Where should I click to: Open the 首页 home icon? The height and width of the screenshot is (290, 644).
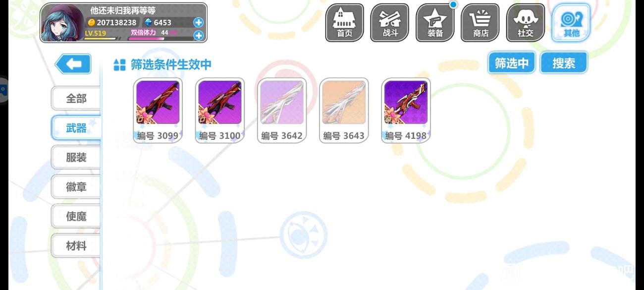coord(344,23)
